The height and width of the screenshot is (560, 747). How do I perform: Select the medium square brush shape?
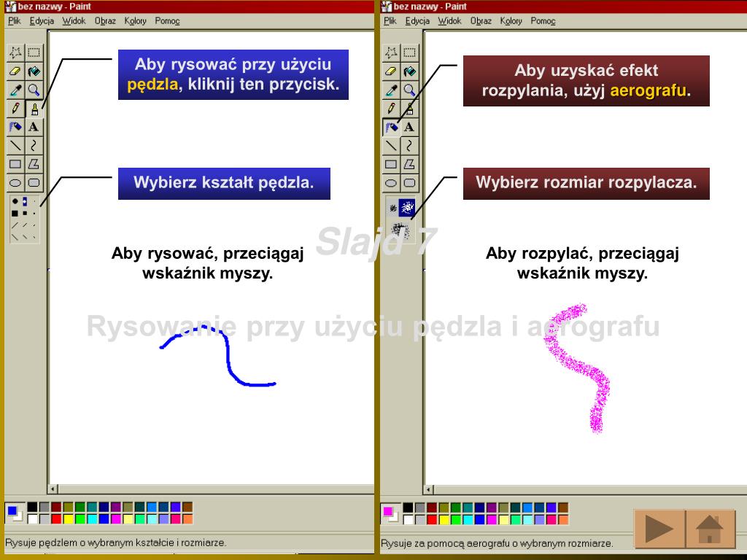[x=25, y=214]
